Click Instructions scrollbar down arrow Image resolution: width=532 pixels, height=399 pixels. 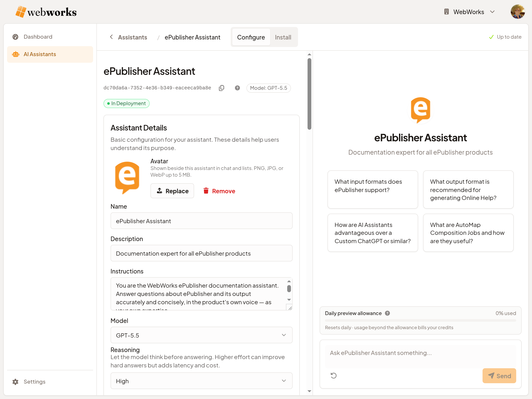point(289,300)
